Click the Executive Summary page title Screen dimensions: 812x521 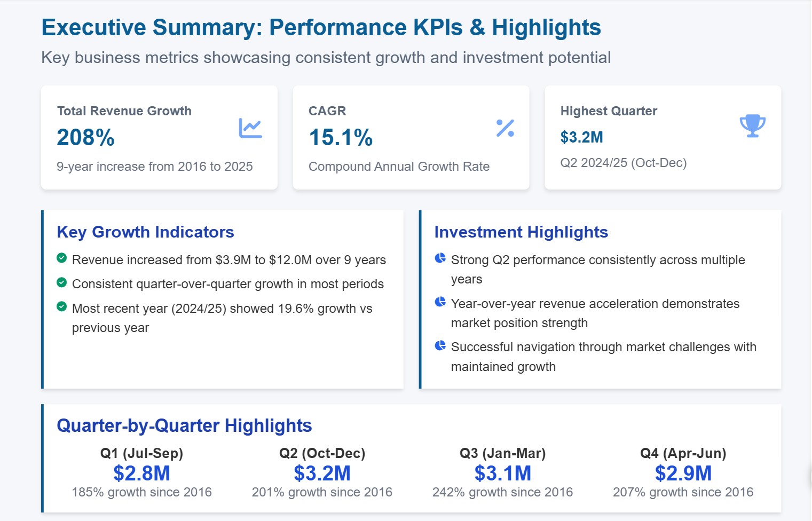click(x=321, y=28)
